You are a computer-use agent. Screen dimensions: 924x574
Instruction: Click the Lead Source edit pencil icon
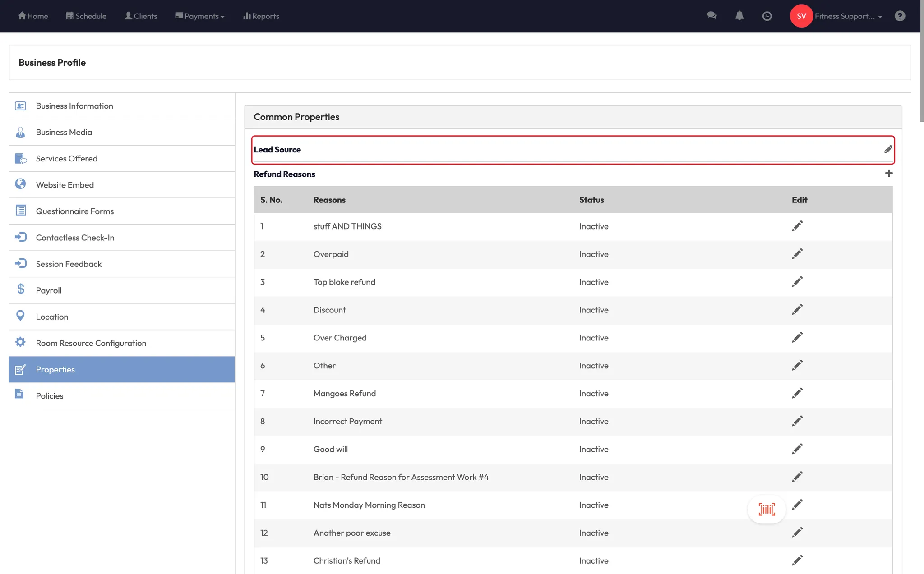pyautogui.click(x=888, y=149)
